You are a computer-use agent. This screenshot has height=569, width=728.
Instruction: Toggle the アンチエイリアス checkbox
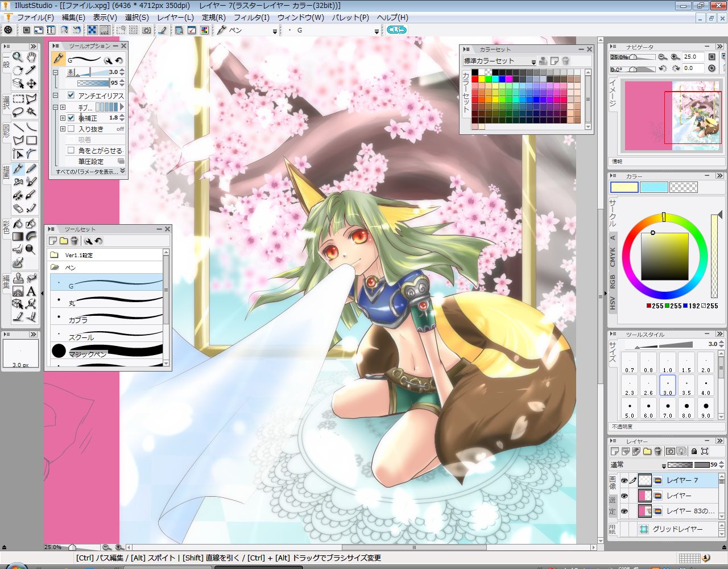click(x=71, y=96)
